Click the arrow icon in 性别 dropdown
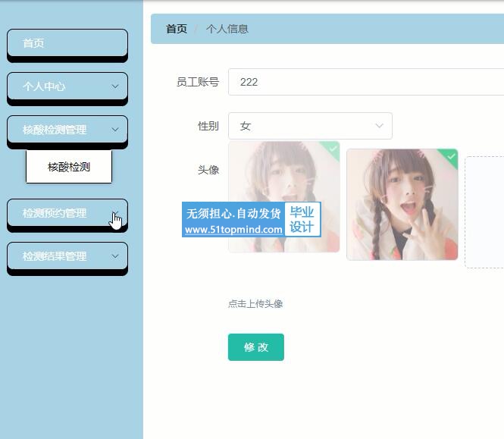 tap(380, 126)
